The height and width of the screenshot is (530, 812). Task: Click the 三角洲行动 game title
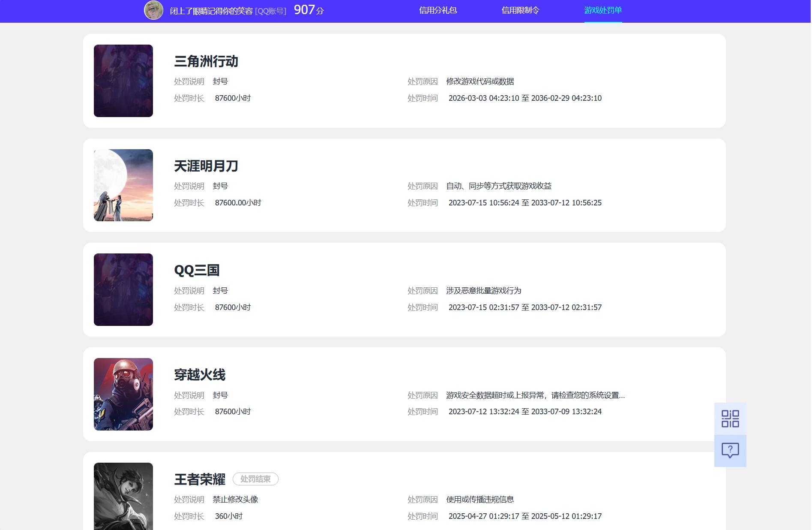(206, 61)
